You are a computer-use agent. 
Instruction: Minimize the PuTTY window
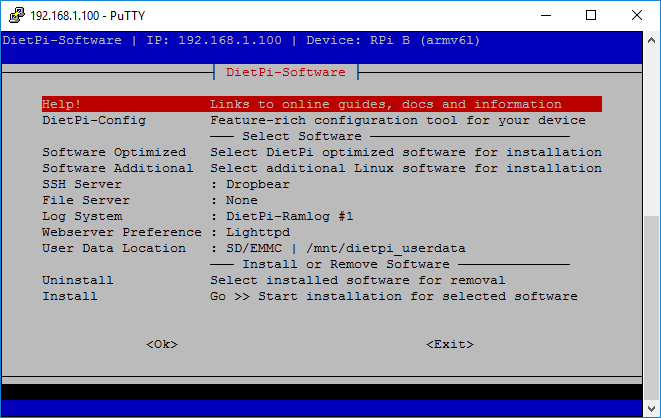point(546,16)
